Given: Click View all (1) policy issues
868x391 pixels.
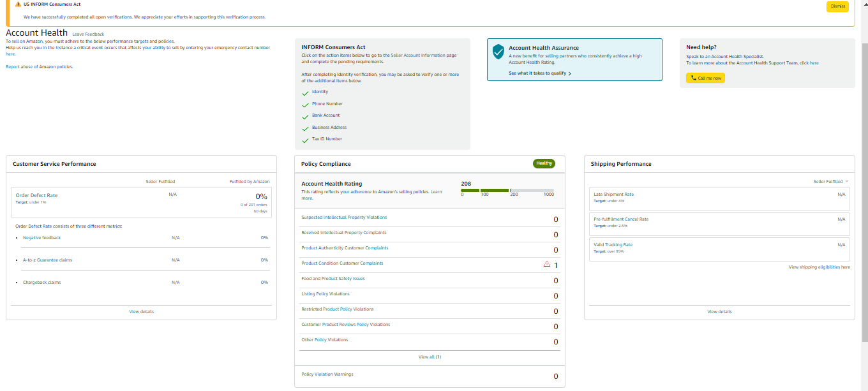Looking at the screenshot, I should 430,357.
